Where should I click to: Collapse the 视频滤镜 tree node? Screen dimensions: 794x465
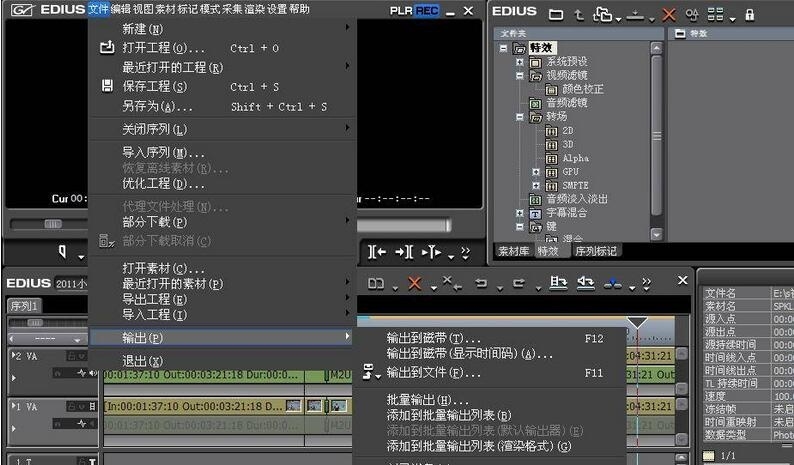pyautogui.click(x=520, y=75)
